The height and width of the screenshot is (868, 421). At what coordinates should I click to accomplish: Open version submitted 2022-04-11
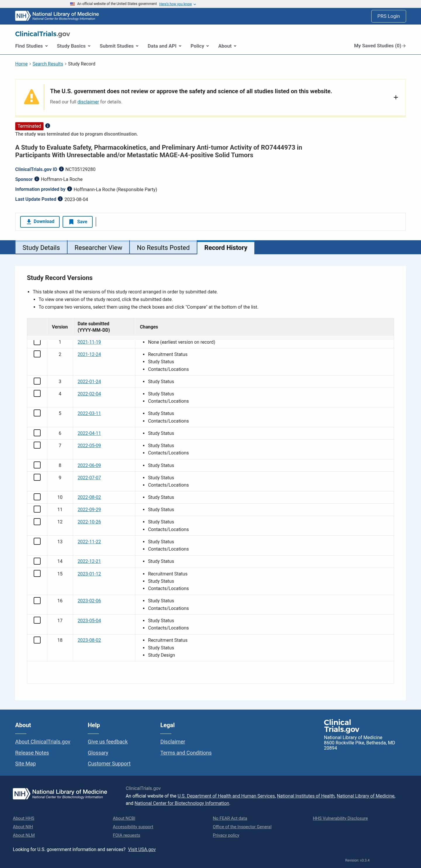pyautogui.click(x=89, y=433)
